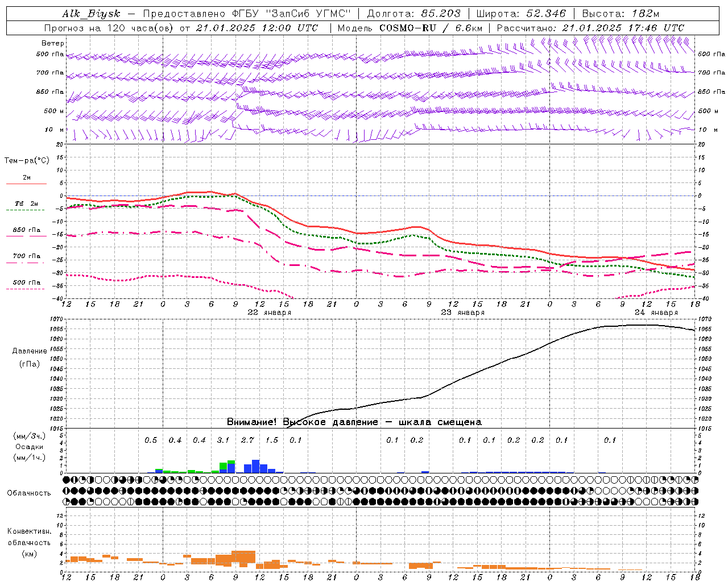Click the station name Alk_Biysk in header
This screenshot has height=582, width=728.
[91, 14]
